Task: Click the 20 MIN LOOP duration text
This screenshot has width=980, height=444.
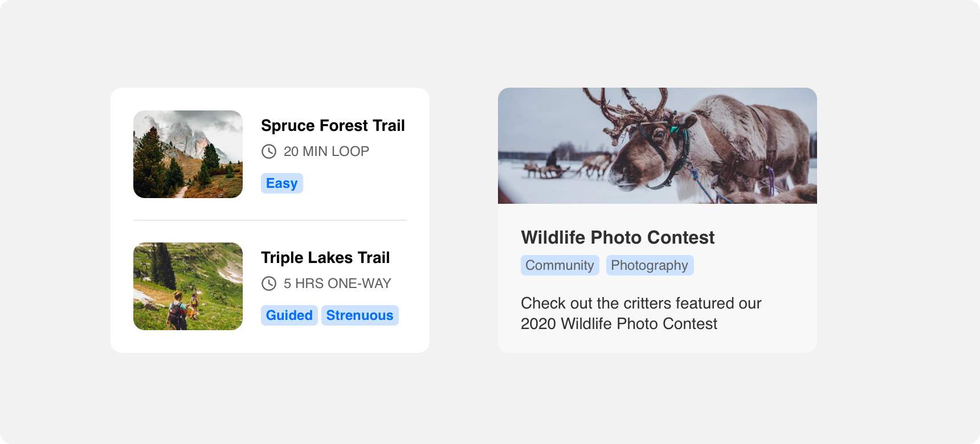Action: tap(326, 151)
